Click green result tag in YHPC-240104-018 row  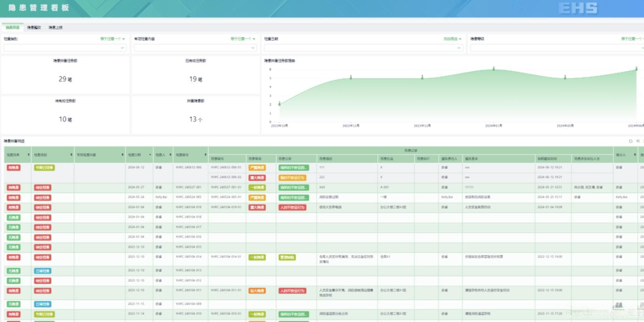point(13,217)
